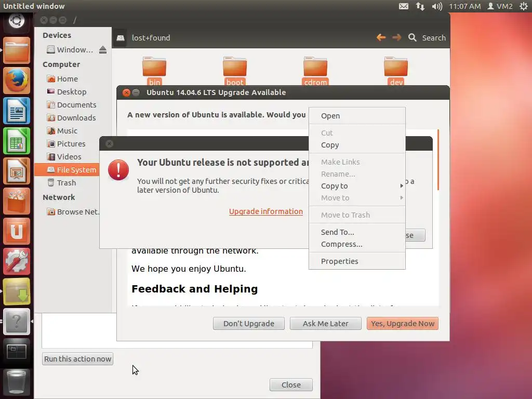This screenshot has width=532, height=399.
Task: Click the mail envelope indicator in top panel
Action: tap(403, 6)
